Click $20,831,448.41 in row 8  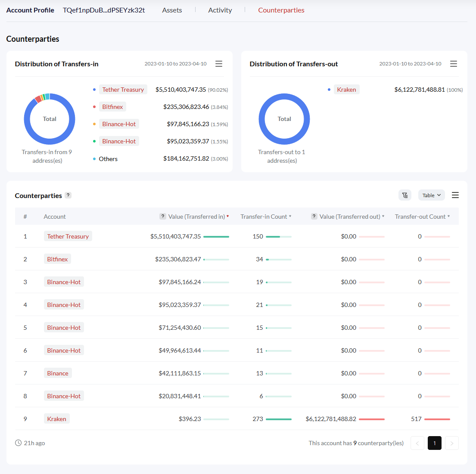(x=180, y=396)
